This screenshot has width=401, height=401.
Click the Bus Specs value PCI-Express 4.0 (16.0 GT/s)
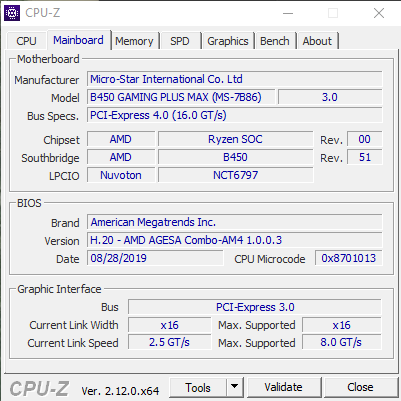click(235, 115)
